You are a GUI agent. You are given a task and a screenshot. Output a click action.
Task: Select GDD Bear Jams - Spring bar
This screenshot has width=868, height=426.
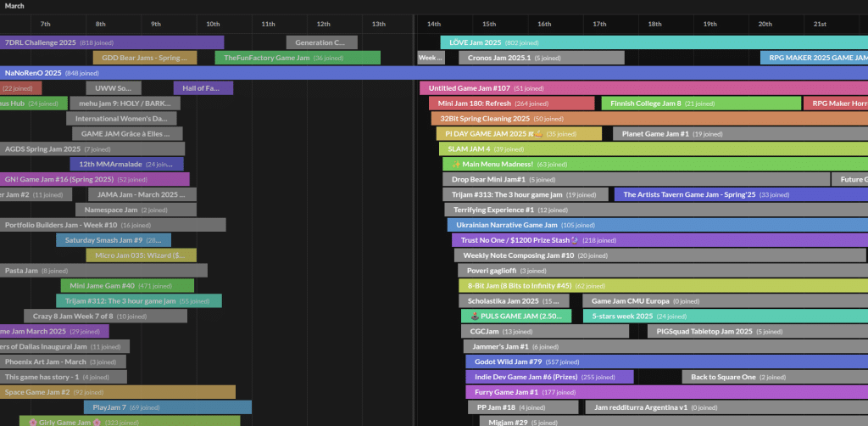[145, 58]
